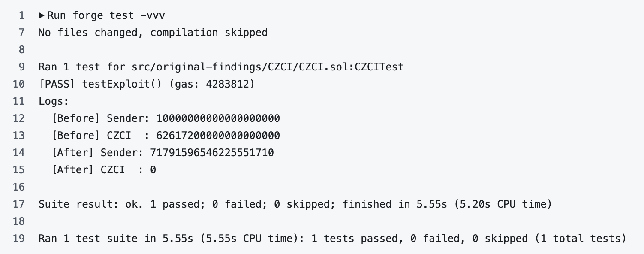Image resolution: width=644 pixels, height=254 pixels.
Task: Click the '[Before] Sender' balance line
Action: pos(166,118)
